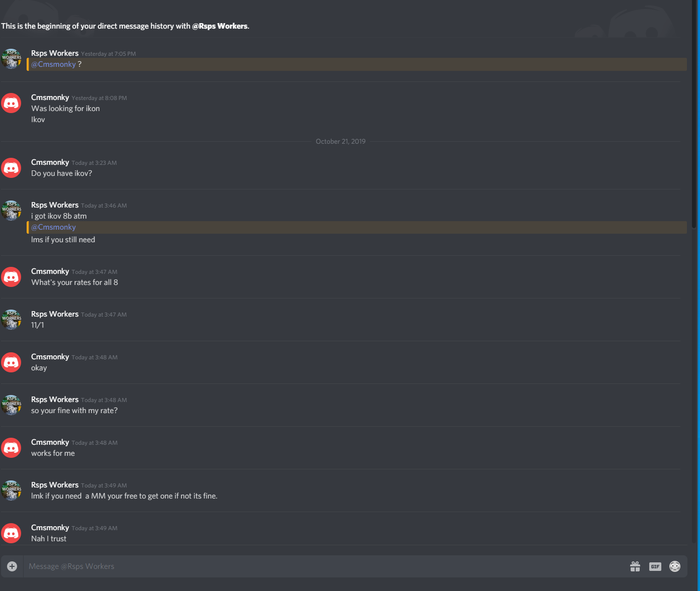Click @Rsps Workers in the history header
Screen dimensions: 700x591
click(220, 26)
